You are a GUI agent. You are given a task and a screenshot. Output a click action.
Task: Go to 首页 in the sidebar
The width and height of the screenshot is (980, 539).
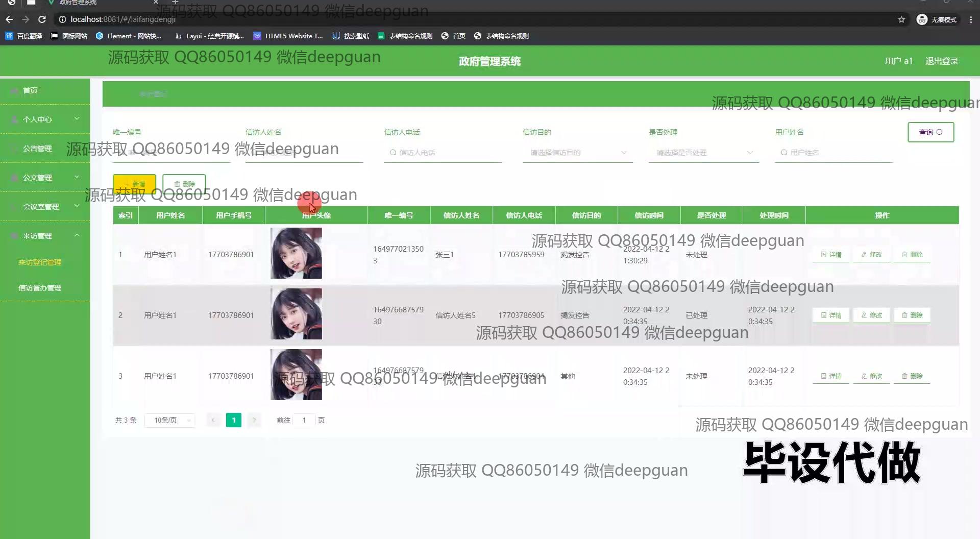[x=30, y=90]
